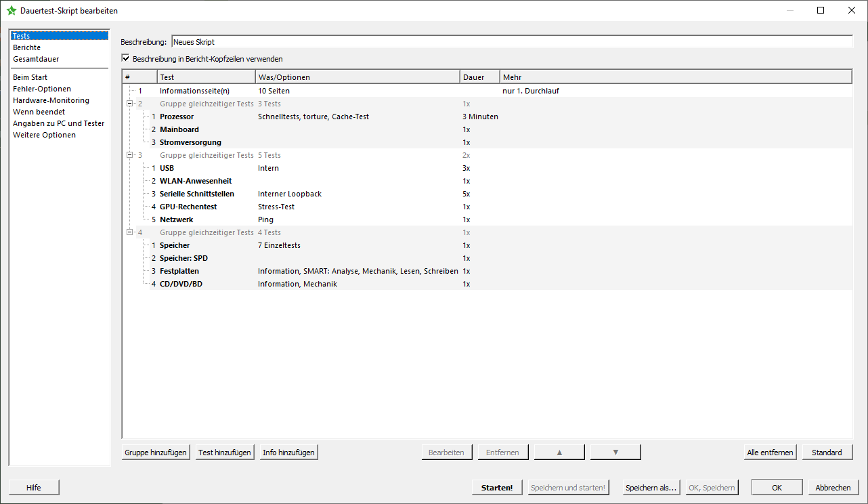Maximize the Dauertest-Skript window
The height and width of the screenshot is (504, 868).
[821, 11]
